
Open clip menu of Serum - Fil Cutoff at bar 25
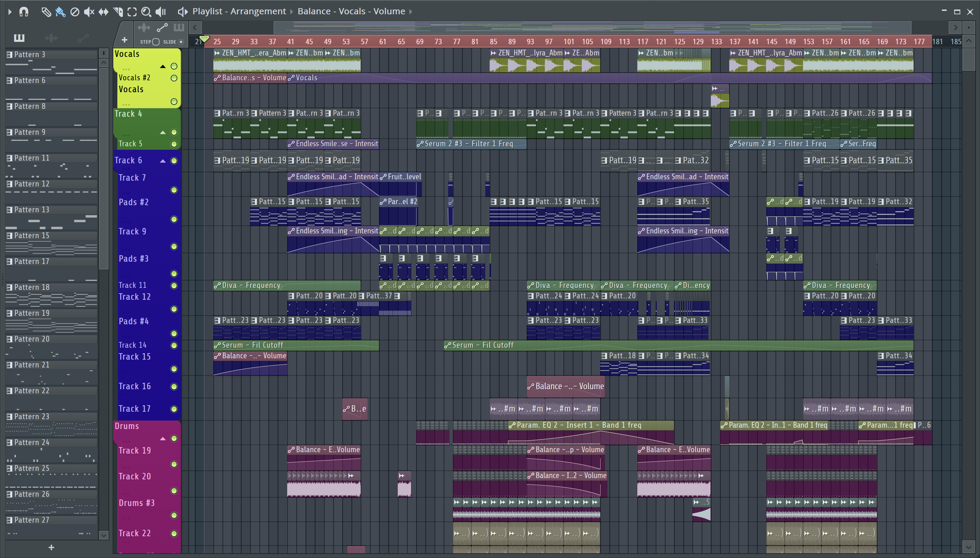[217, 346]
